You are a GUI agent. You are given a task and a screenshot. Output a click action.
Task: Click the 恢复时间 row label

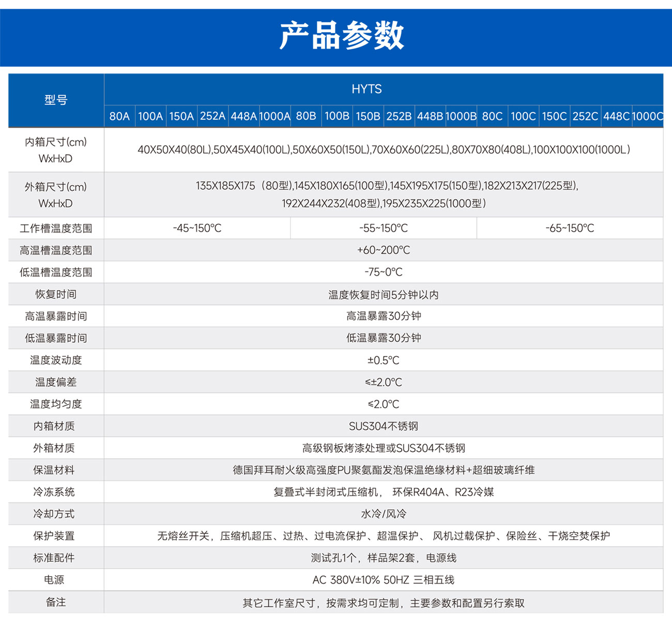coord(56,294)
